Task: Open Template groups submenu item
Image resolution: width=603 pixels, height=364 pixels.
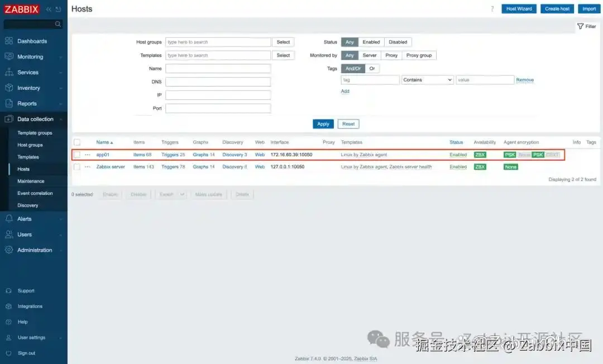Action: pyautogui.click(x=35, y=133)
